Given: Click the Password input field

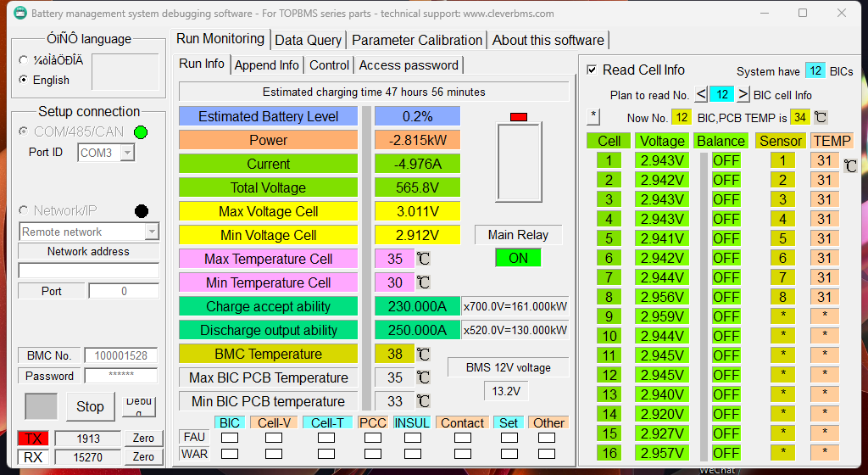Looking at the screenshot, I should point(120,376).
